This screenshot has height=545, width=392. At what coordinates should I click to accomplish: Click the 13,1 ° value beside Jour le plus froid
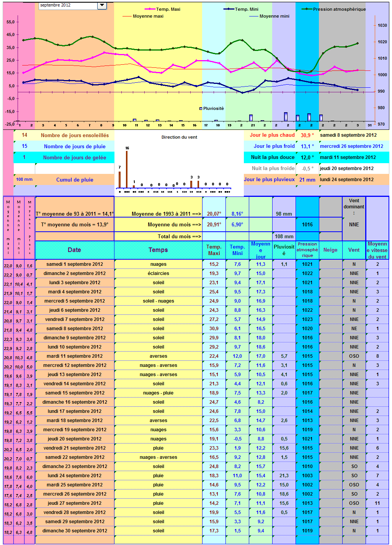(x=307, y=146)
